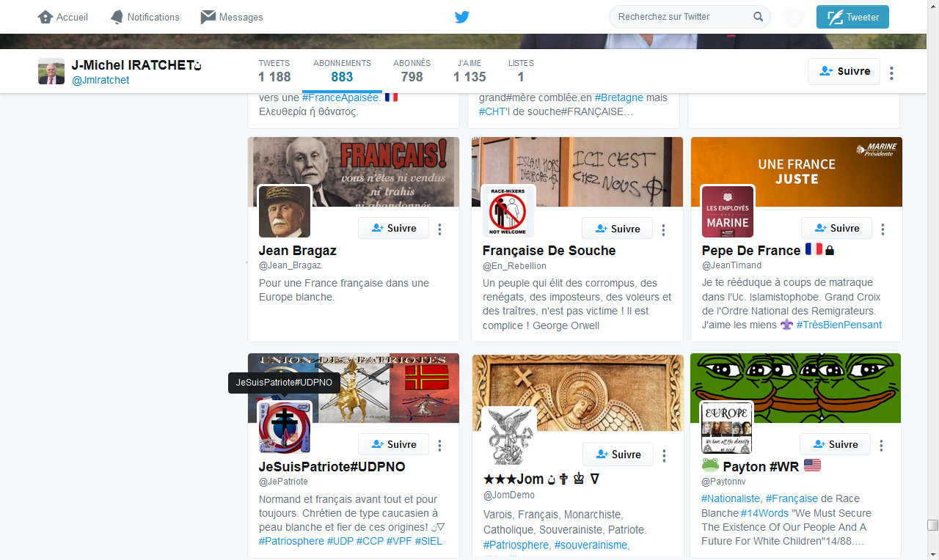The height and width of the screenshot is (560, 939).
Task: Open more options next to profile Suivre
Action: [891, 73]
